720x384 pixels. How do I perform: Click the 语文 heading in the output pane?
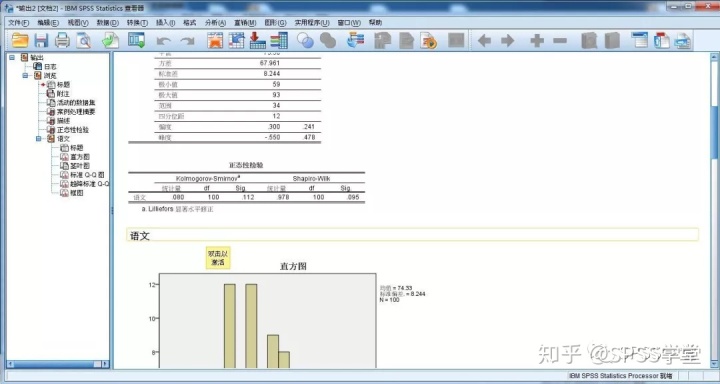140,236
